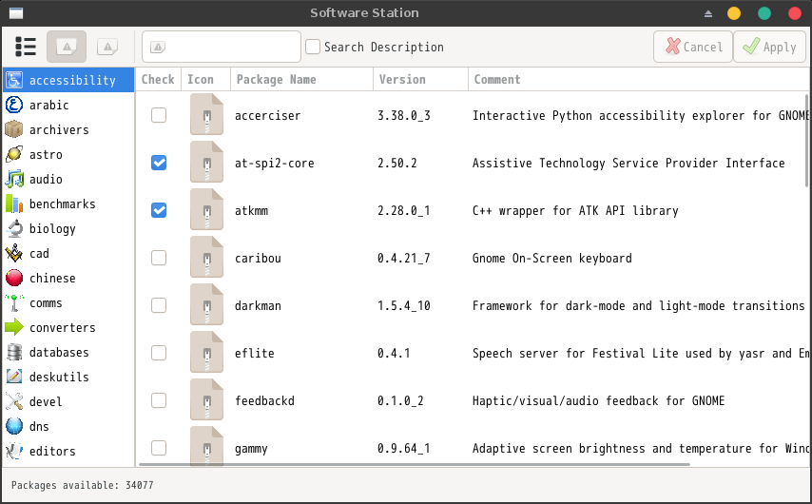
Task: Select the archivers category label
Action: (59, 130)
